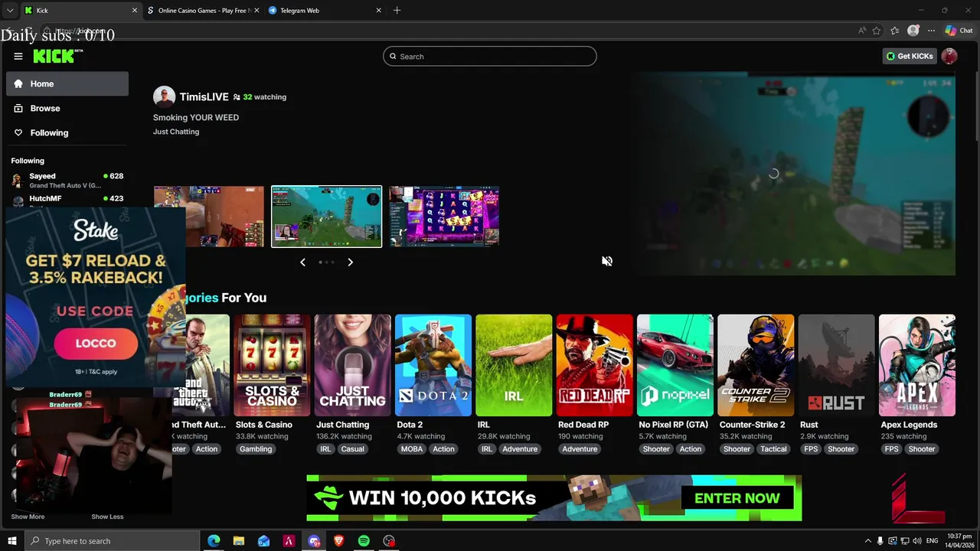Open Brave browser from taskbar
980x551 pixels.
338,541
